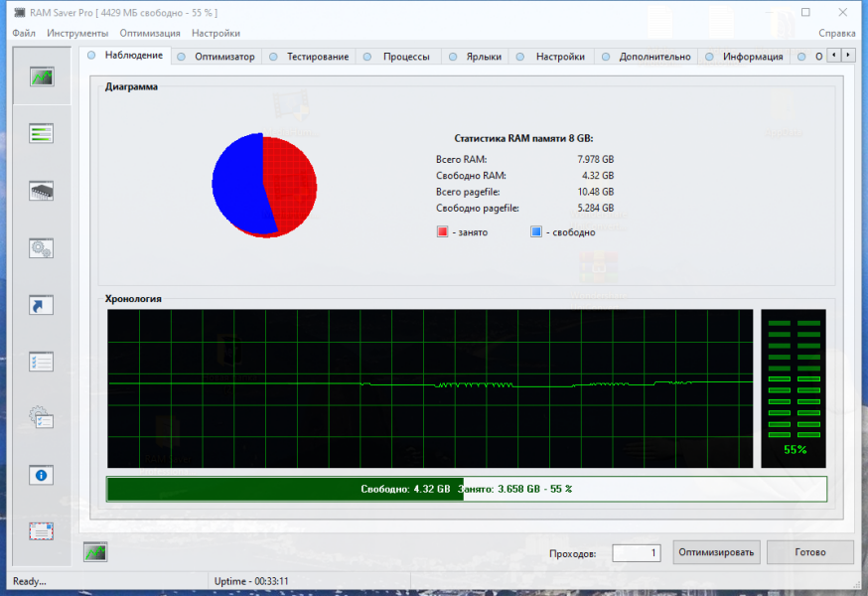Screen dimensions: 868x596
Task: Click the Свободно pagefile value 5.284 GB
Action: coord(596,209)
